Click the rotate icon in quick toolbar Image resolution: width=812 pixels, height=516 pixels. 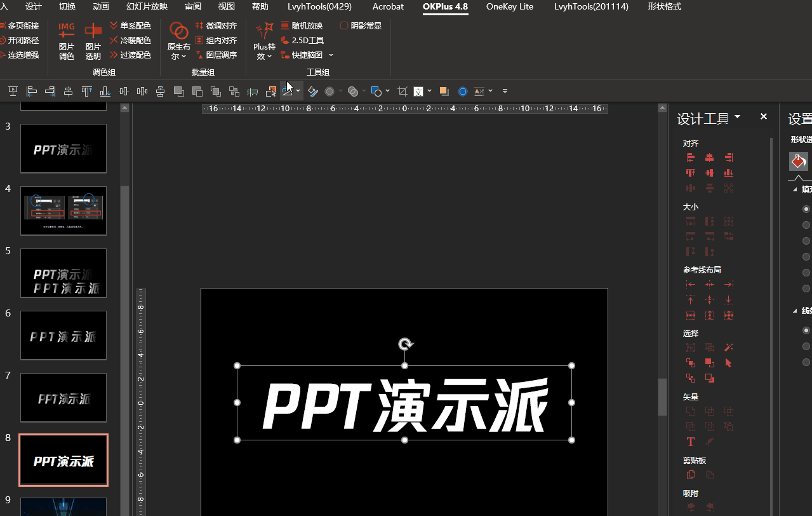(x=287, y=92)
